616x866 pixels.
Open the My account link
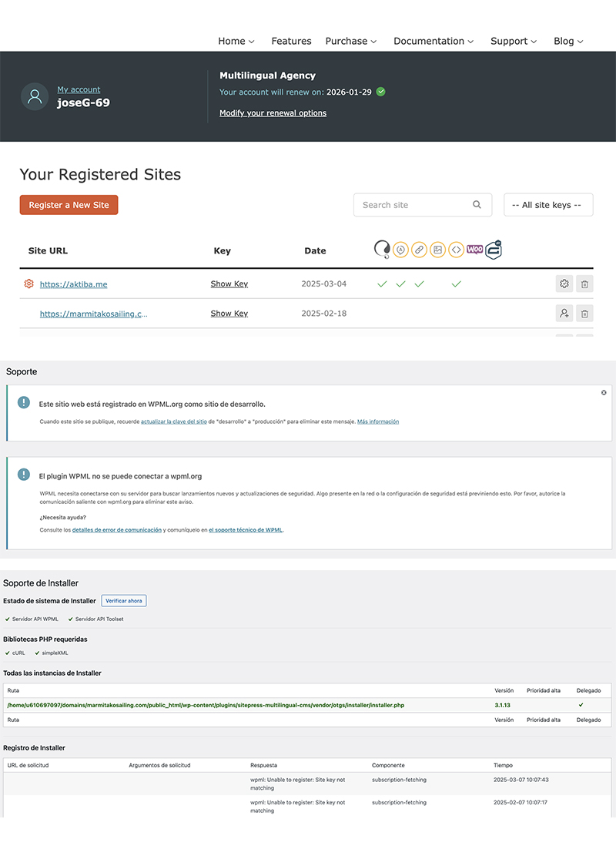click(79, 89)
